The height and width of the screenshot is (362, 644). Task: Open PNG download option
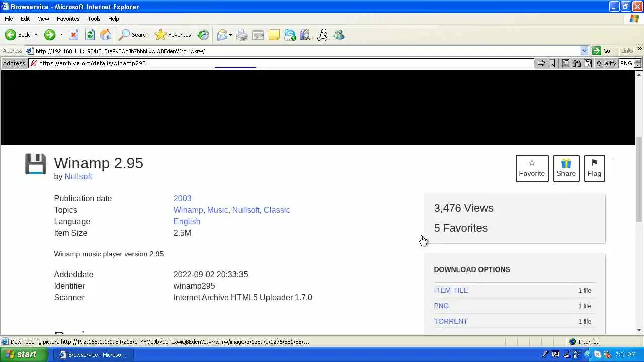pyautogui.click(x=441, y=306)
